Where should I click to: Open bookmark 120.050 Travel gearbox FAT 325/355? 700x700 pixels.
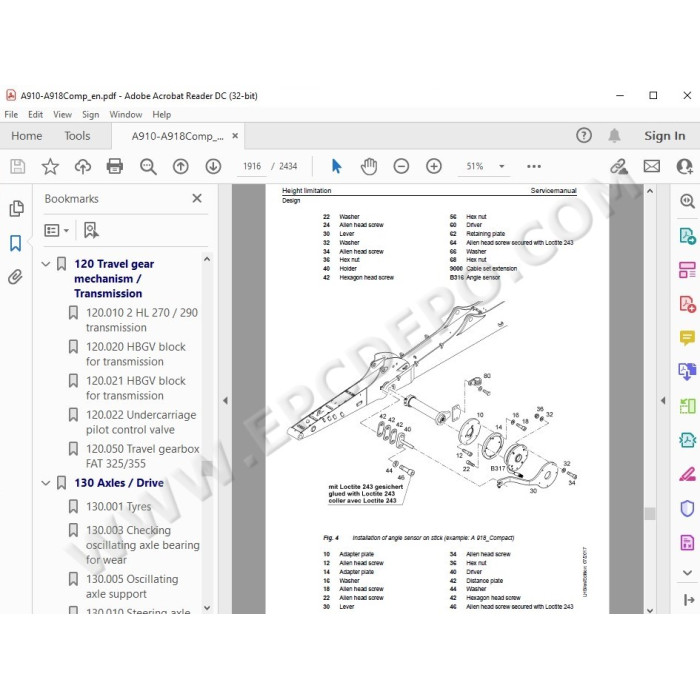(142, 456)
